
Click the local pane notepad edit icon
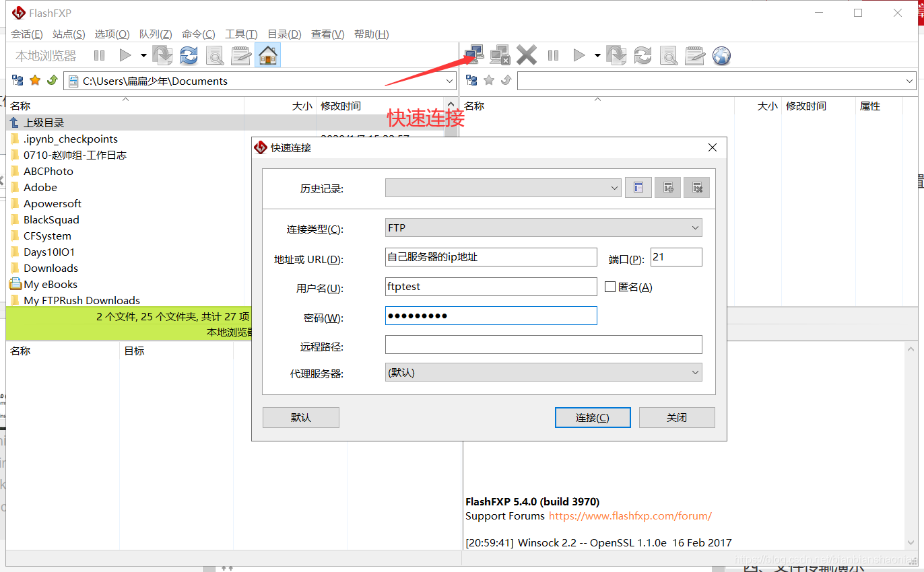point(241,55)
